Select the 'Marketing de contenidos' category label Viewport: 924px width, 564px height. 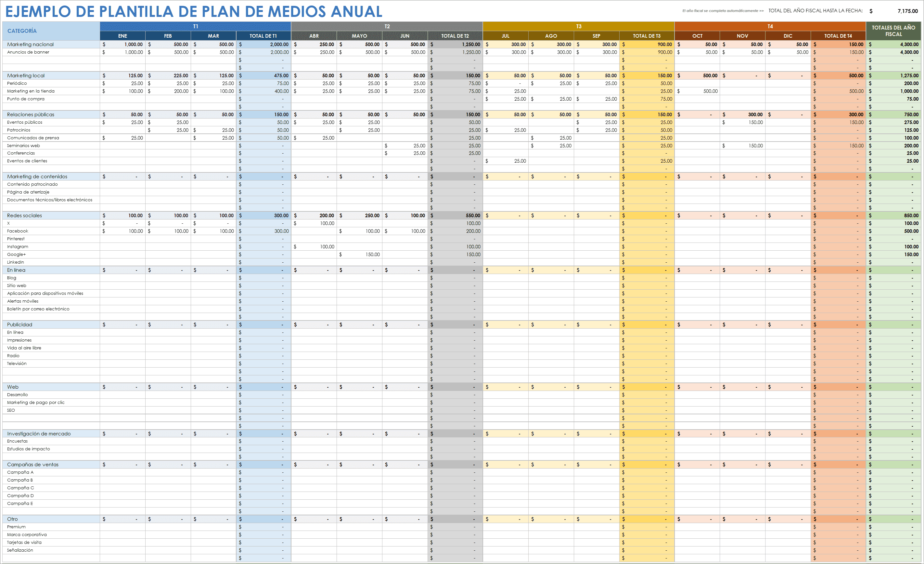point(37,177)
